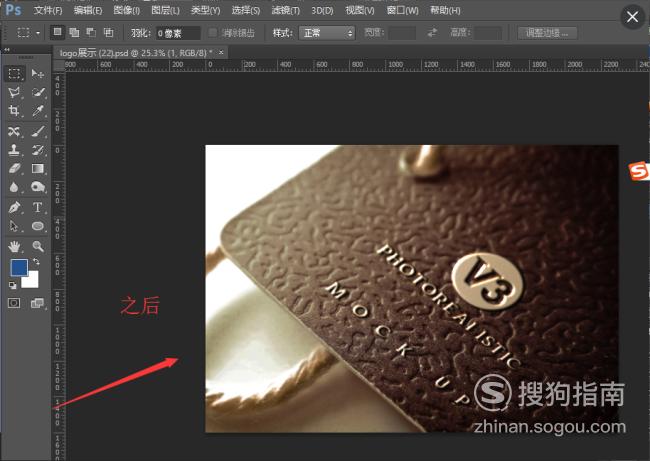Select the Ellipse shape tool
650x461 pixels.
[38, 226]
